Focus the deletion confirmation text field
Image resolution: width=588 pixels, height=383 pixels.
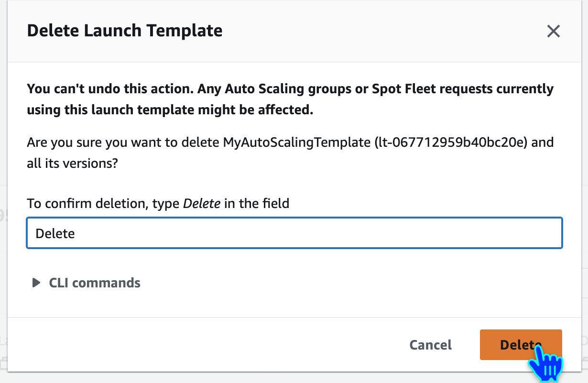[294, 233]
